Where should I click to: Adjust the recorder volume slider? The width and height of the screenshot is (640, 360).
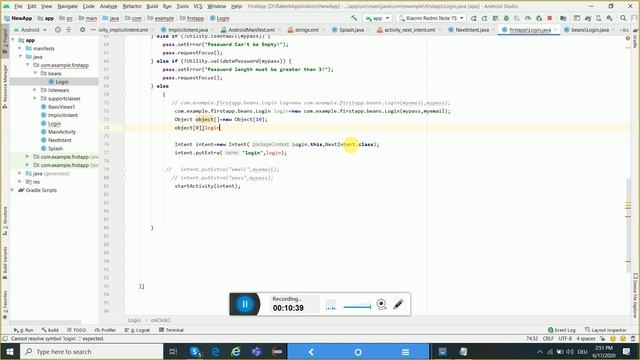coord(357,307)
